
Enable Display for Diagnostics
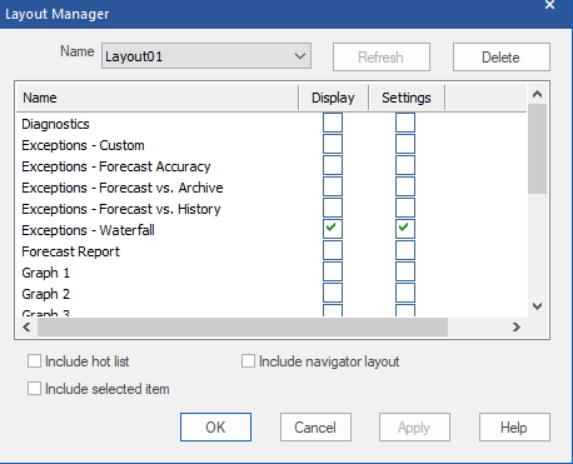point(333,123)
